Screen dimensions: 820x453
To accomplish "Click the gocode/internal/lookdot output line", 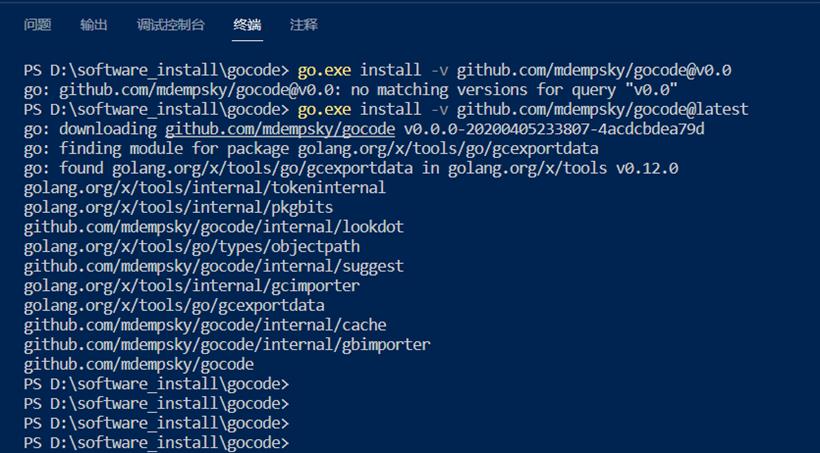I will 213,227.
